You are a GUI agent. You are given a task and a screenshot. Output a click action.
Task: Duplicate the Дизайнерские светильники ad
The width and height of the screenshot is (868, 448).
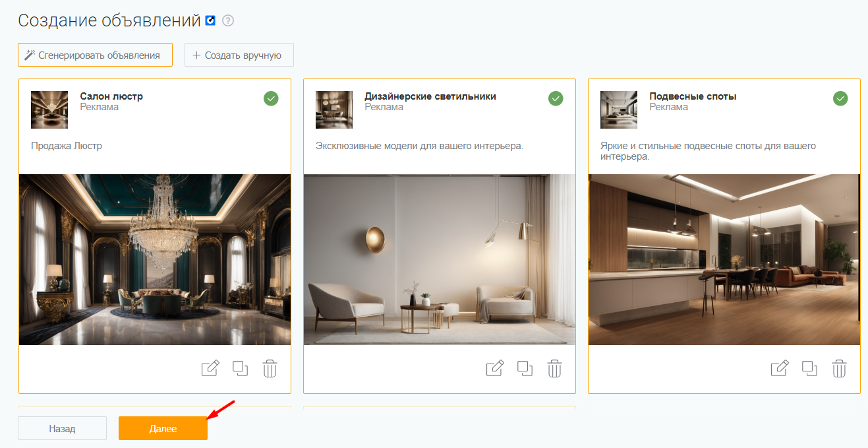525,368
